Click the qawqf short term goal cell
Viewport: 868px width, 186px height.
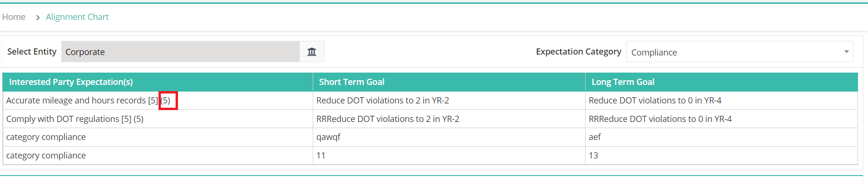click(x=328, y=137)
